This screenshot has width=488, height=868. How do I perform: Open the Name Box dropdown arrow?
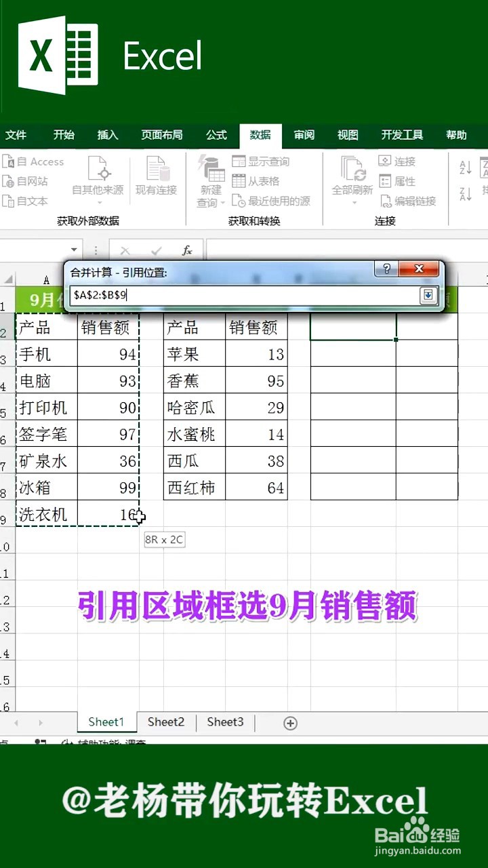(x=75, y=250)
